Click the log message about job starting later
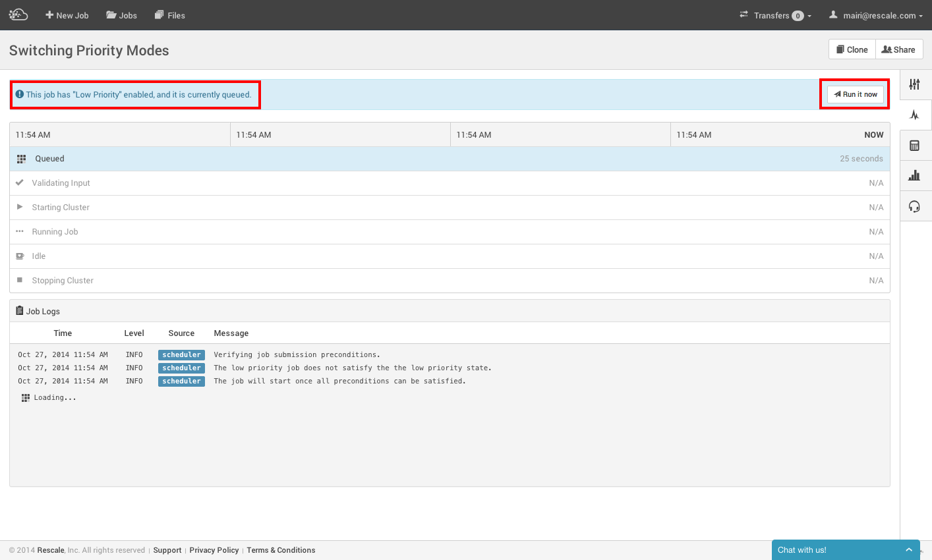Screen dimensions: 932x560 pos(339,381)
